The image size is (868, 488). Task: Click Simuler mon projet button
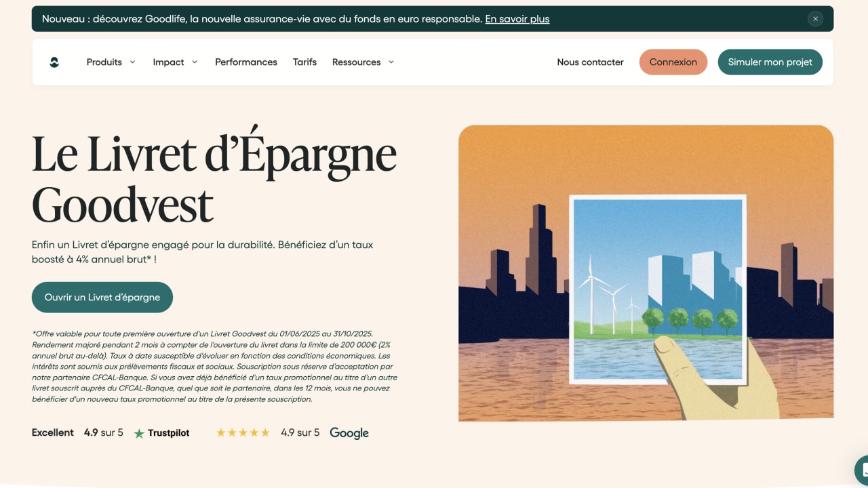click(770, 62)
